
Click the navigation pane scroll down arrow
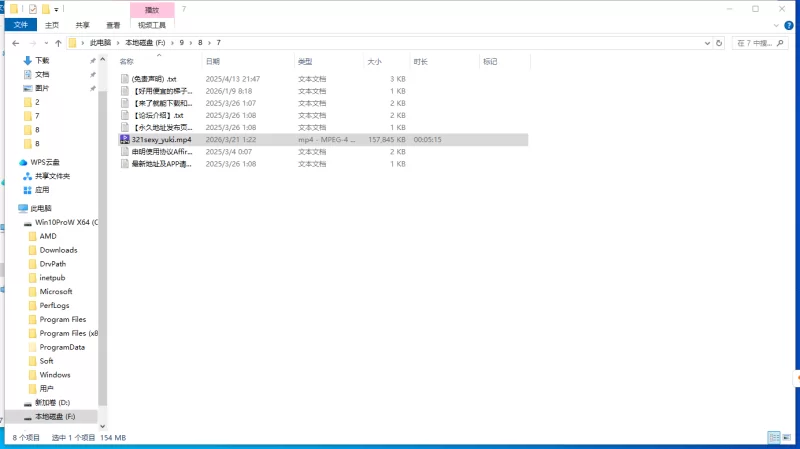(x=103, y=427)
